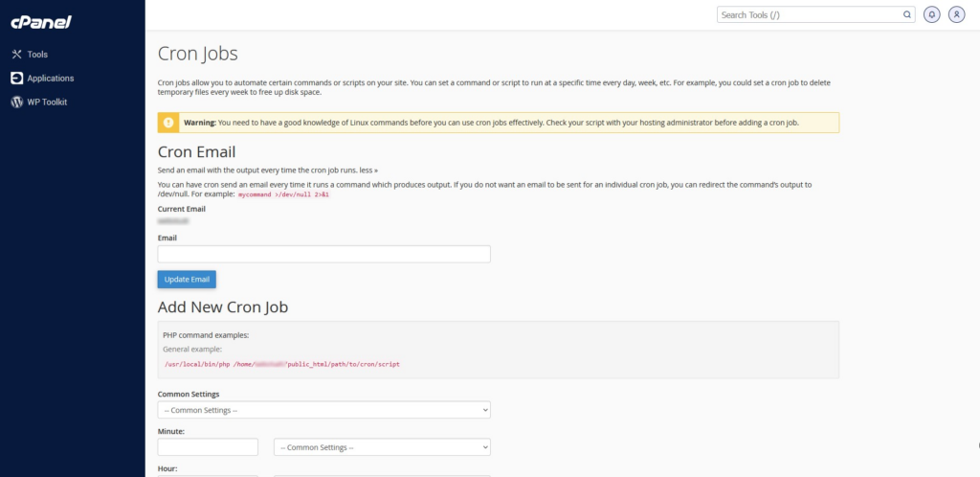Viewport: 980px width, 477px height.
Task: Expand the main Common Settings dropdown
Action: click(x=323, y=410)
